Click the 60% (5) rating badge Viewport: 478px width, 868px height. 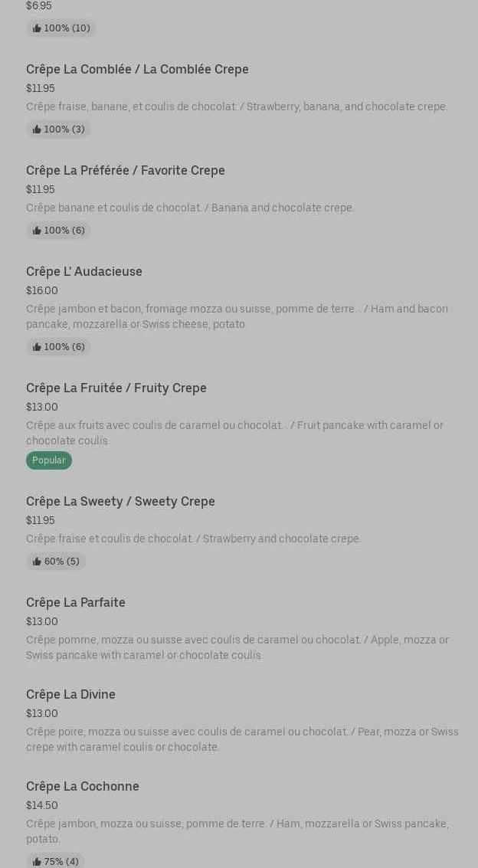pos(56,562)
